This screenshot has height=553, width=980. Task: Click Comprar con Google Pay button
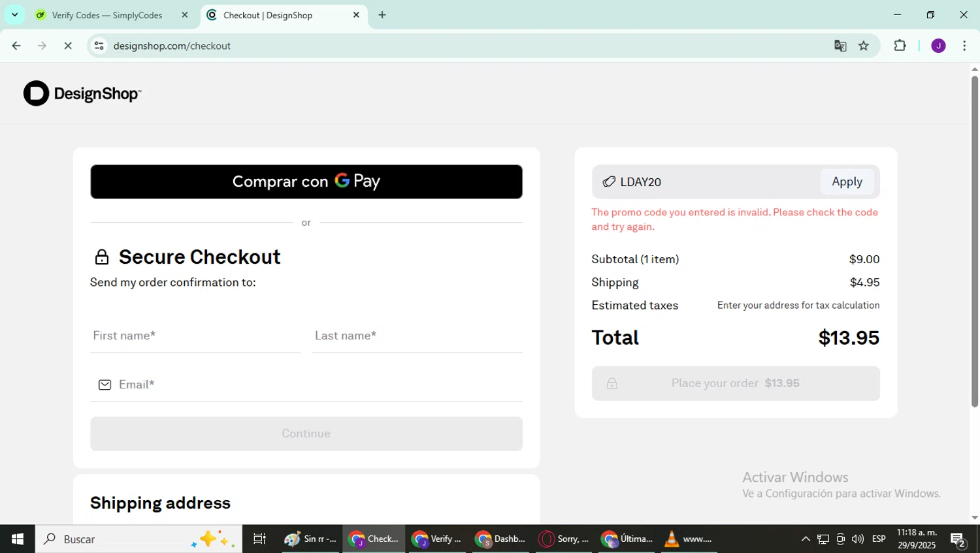[306, 182]
